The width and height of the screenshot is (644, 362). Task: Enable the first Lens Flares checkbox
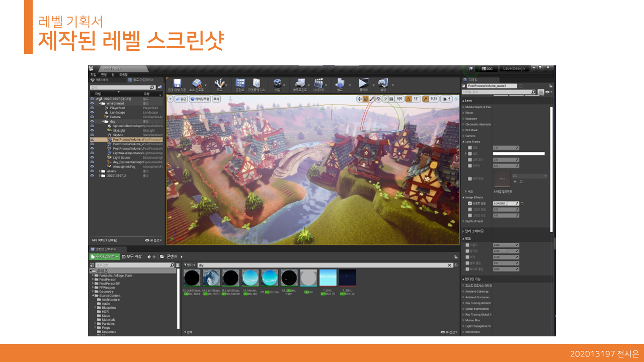click(470, 148)
